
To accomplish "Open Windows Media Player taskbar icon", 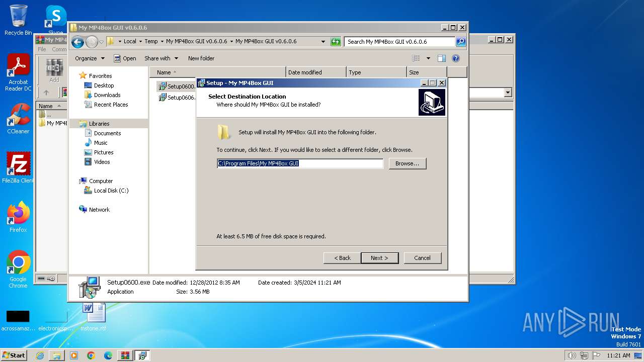I will tap(74, 355).
